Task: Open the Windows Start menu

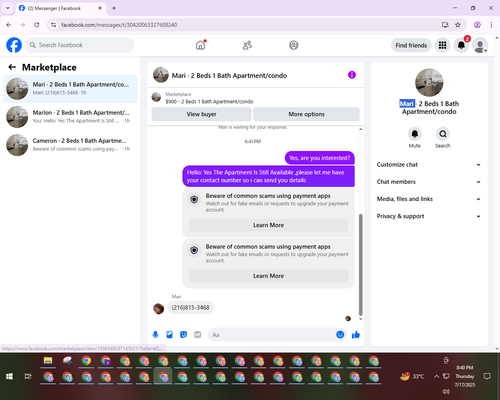Action: click(9, 376)
